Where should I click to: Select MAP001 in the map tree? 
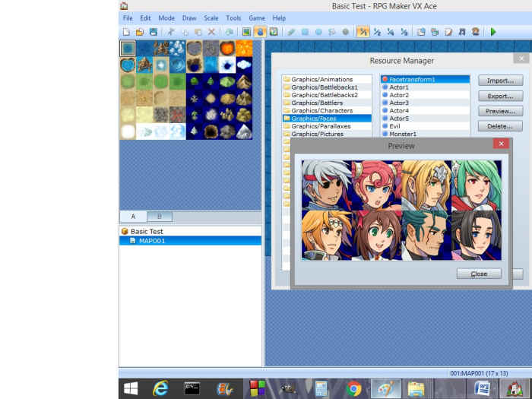(151, 241)
